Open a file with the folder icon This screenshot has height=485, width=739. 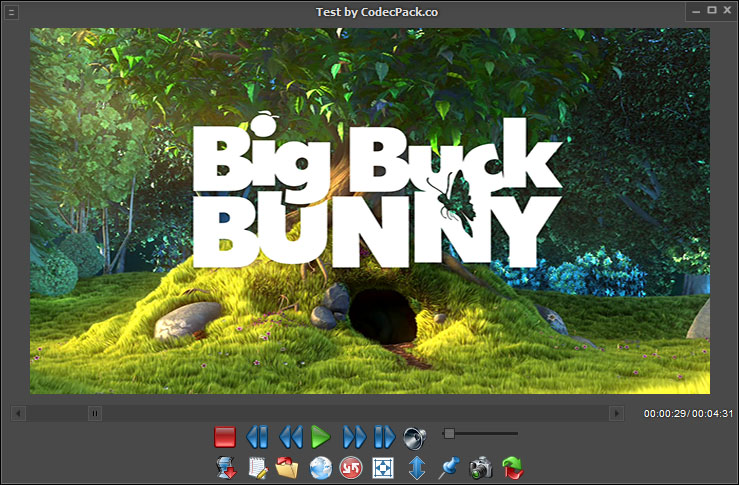(x=287, y=468)
